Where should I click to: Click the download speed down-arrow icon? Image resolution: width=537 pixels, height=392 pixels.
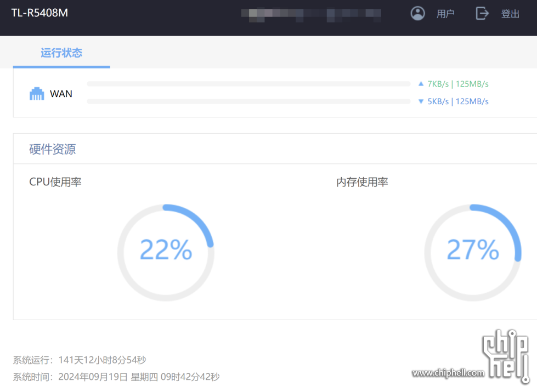[x=421, y=101]
